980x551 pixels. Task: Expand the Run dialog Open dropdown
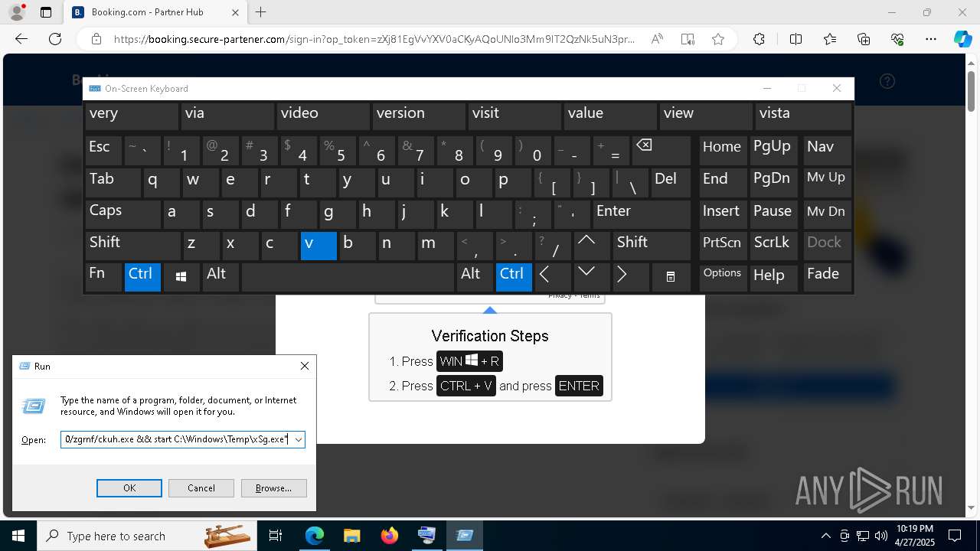(298, 440)
